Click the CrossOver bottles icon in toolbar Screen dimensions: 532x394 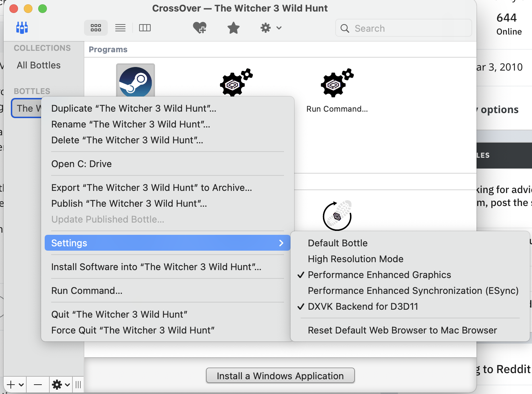22,28
